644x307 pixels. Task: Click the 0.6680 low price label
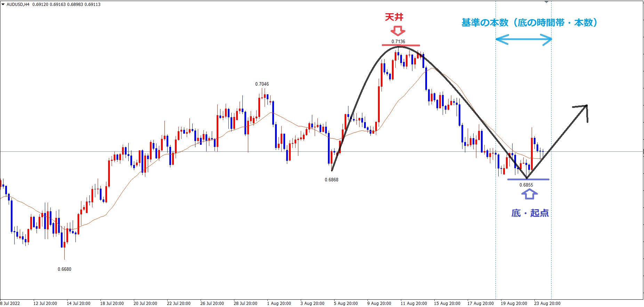64,269
